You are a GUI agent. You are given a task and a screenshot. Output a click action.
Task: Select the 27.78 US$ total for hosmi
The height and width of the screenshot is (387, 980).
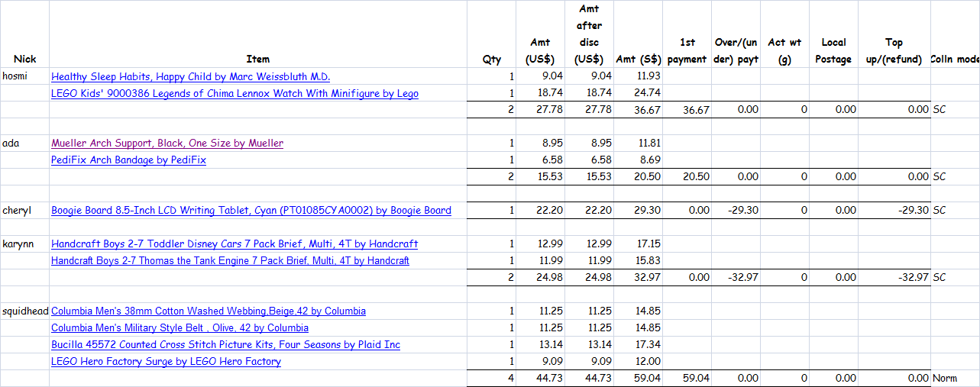[540, 110]
